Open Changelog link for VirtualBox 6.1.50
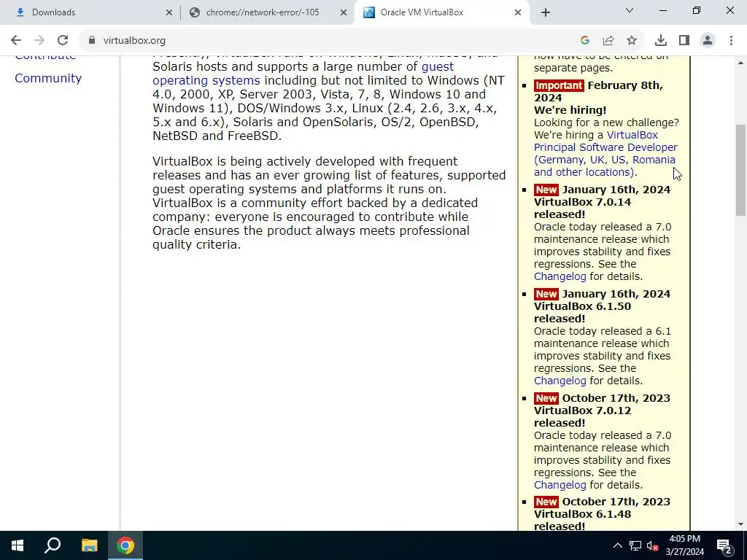Image resolution: width=747 pixels, height=560 pixels. 560,381
